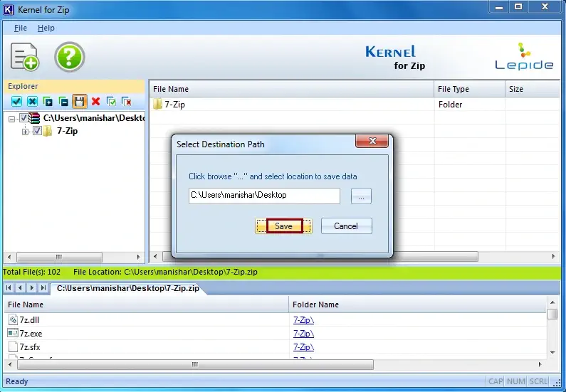This screenshot has width=566, height=392.
Task: Open the File menu
Action: click(21, 28)
